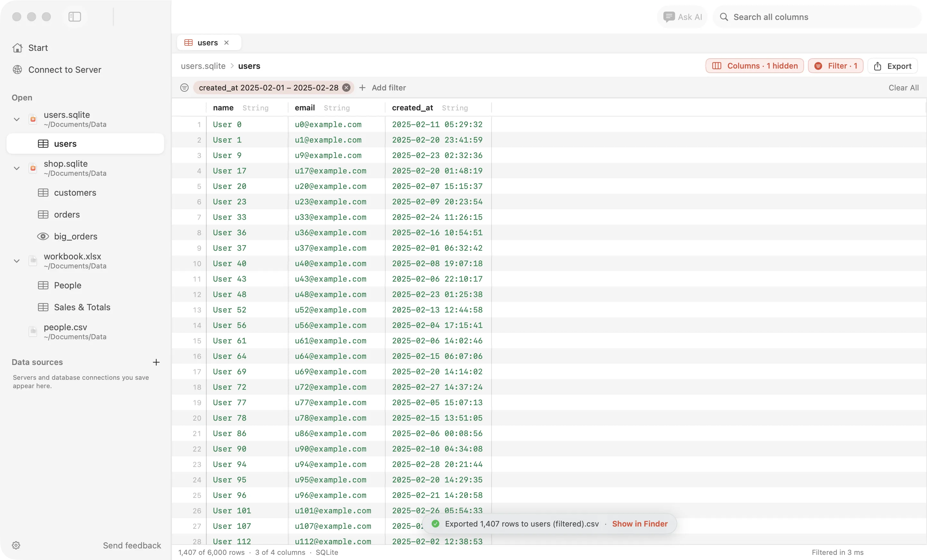
Task: Open Connect to Server globe item
Action: [57, 70]
